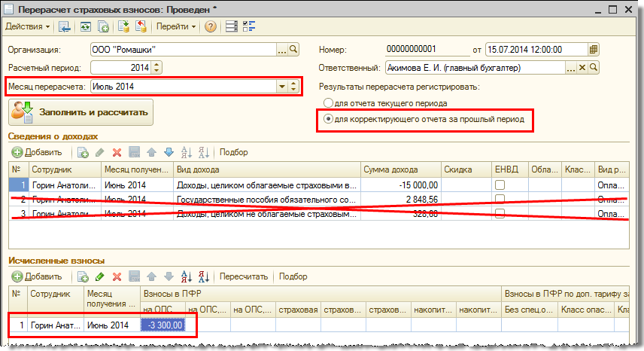This screenshot has width=644, height=351.
Task: Click Вид дохода column header
Action: click(x=267, y=169)
